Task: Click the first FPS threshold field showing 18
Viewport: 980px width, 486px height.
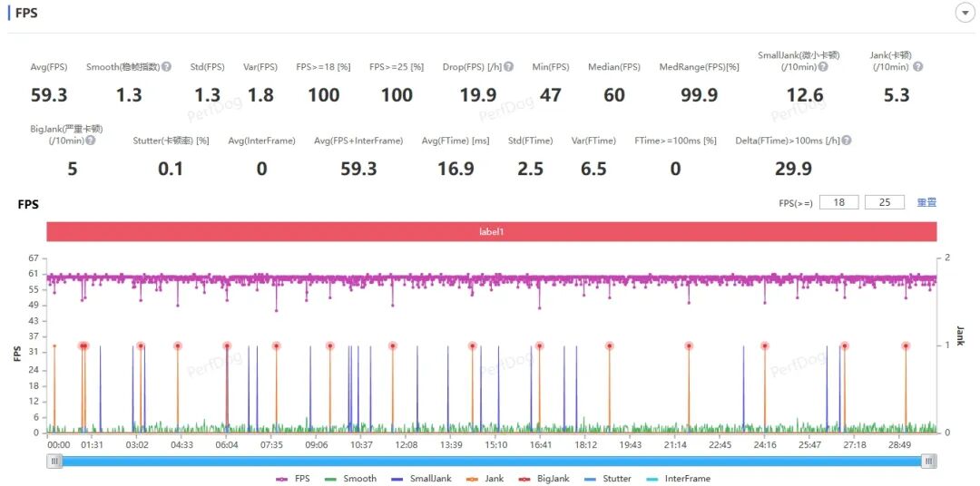Action: 838,202
